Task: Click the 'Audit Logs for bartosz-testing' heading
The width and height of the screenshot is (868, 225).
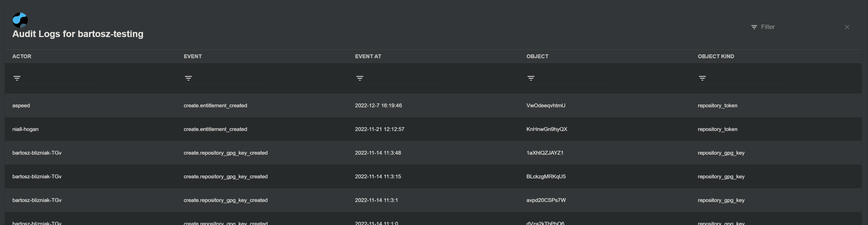Action: (x=78, y=34)
